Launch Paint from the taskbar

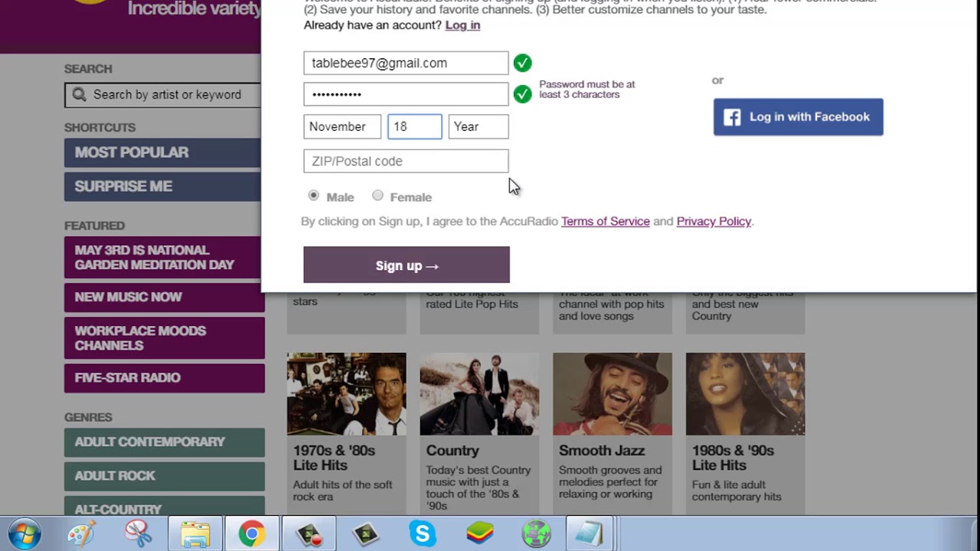[x=81, y=533]
